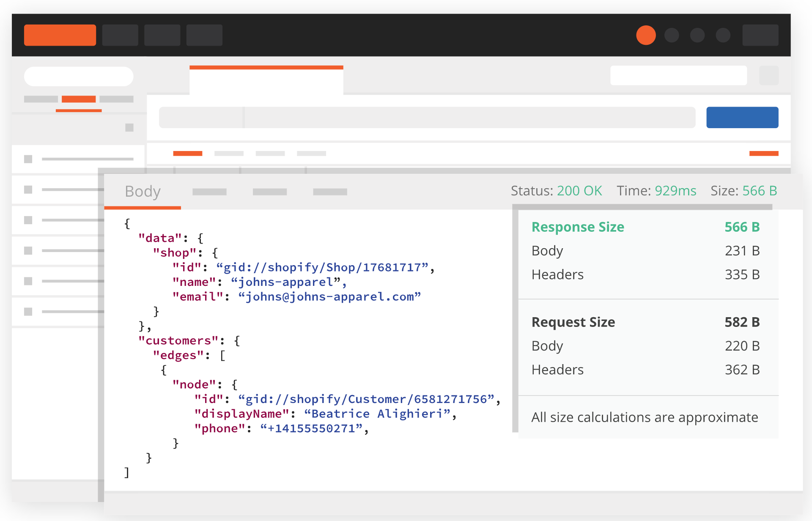Click the orange circle icon in header

click(x=645, y=35)
